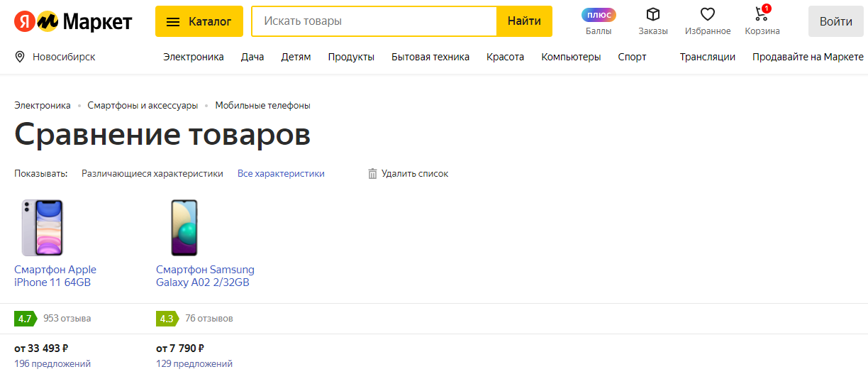Focus the Искать товары search field
The height and width of the screenshot is (379, 868).
tap(374, 21)
